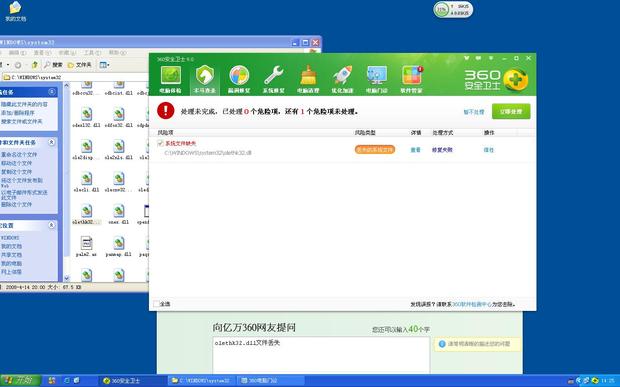This screenshot has width=620, height=387.
Task: Select olecli.dll file icon
Action: click(86, 182)
